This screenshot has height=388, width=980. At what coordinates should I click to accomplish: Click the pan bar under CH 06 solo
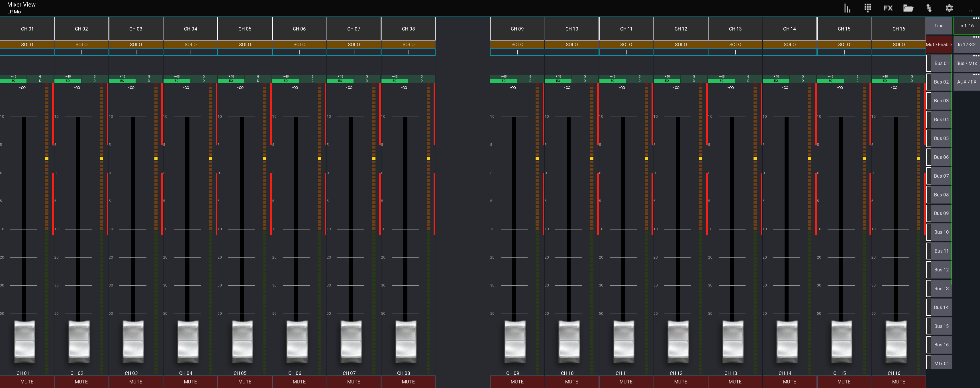click(299, 53)
